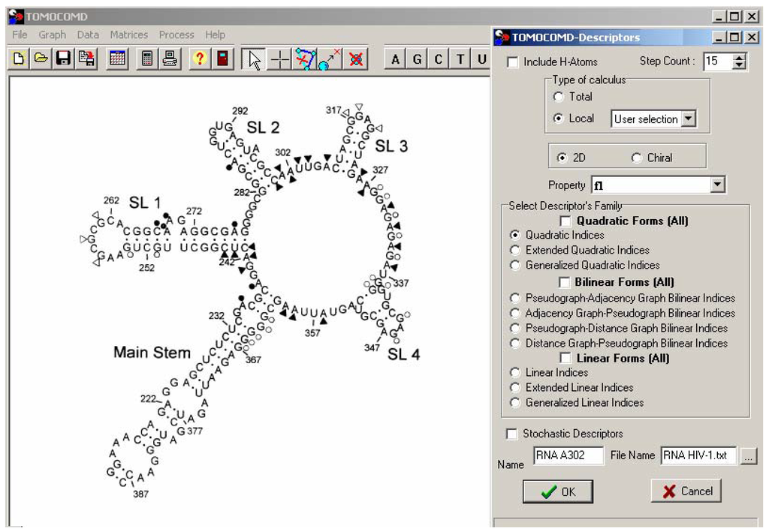Select the Total calculus radio button

pyautogui.click(x=558, y=97)
